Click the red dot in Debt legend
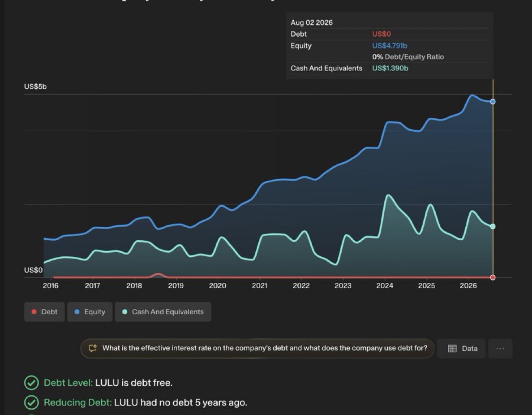 tap(34, 312)
